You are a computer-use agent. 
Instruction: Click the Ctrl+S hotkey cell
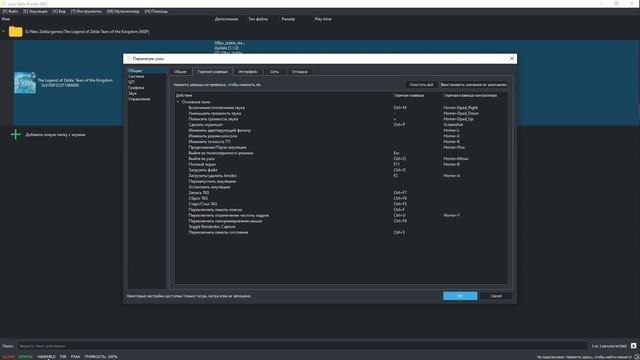pyautogui.click(x=399, y=232)
